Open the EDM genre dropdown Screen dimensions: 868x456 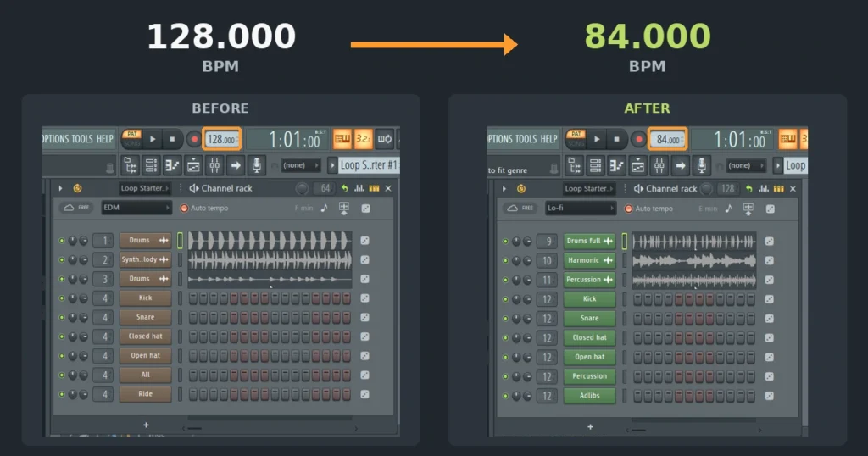pyautogui.click(x=136, y=208)
